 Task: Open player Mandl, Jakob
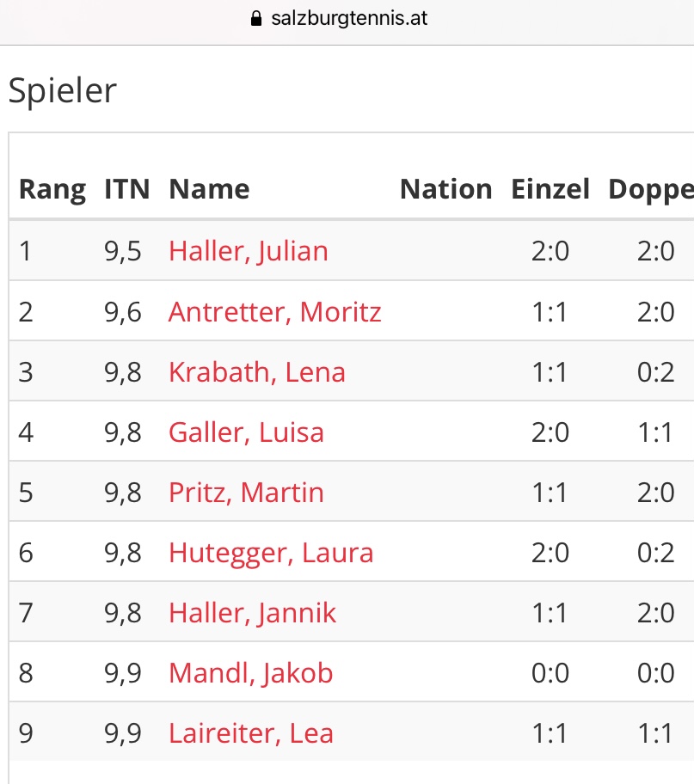click(250, 673)
